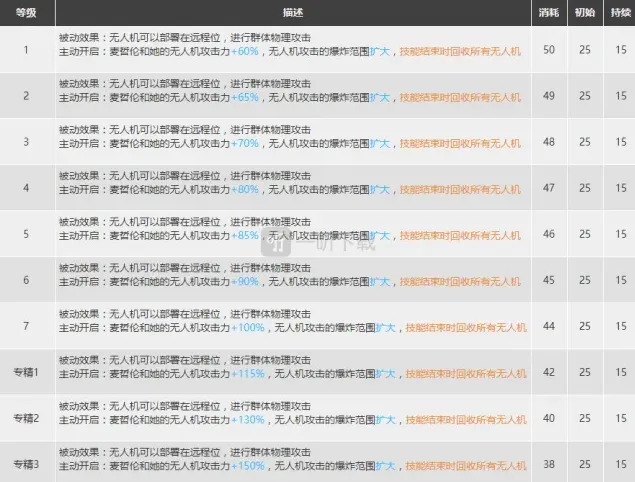Click the cost value 48

pyautogui.click(x=549, y=142)
